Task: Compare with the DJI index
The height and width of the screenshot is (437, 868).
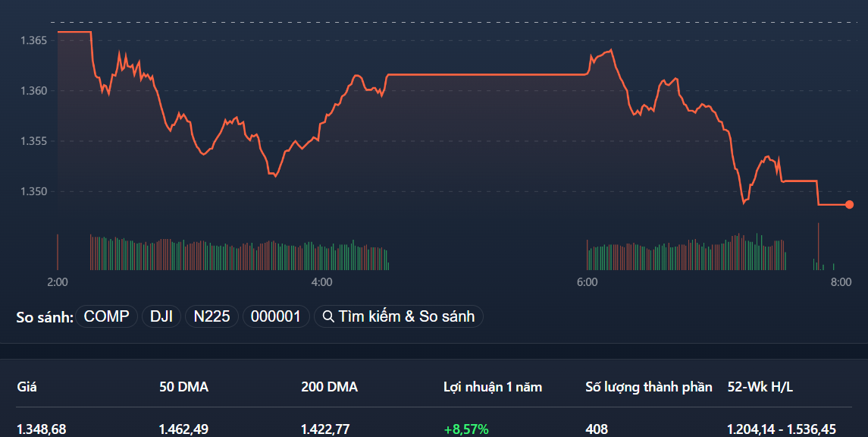Action: click(x=160, y=316)
